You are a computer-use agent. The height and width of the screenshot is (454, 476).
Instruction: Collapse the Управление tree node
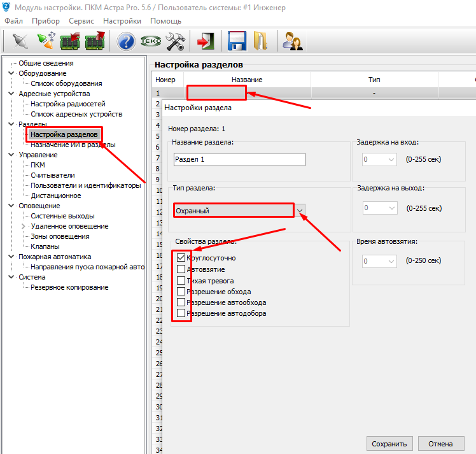tap(11, 155)
